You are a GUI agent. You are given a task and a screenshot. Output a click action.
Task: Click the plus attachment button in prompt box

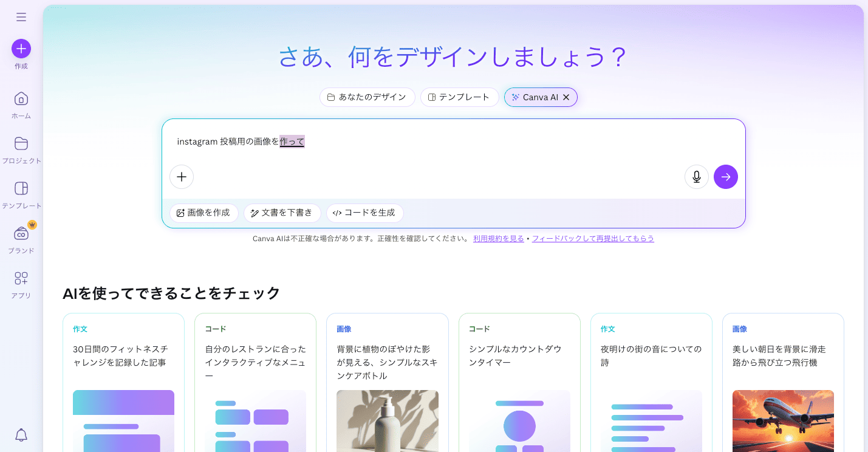[x=182, y=177]
